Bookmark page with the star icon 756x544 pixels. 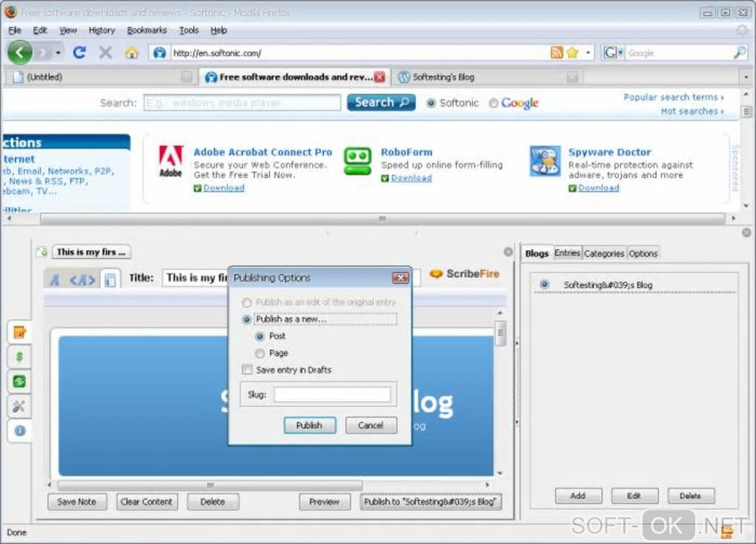(572, 53)
